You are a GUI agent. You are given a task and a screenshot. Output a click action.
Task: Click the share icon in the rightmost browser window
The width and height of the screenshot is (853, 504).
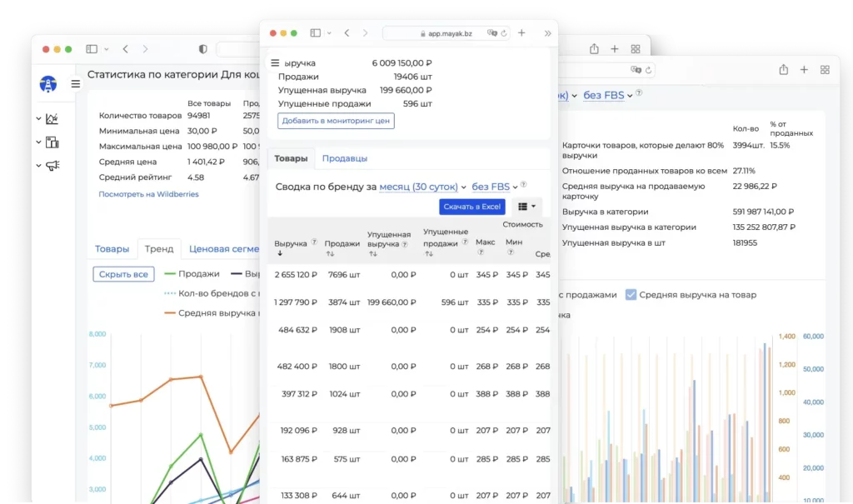click(783, 70)
